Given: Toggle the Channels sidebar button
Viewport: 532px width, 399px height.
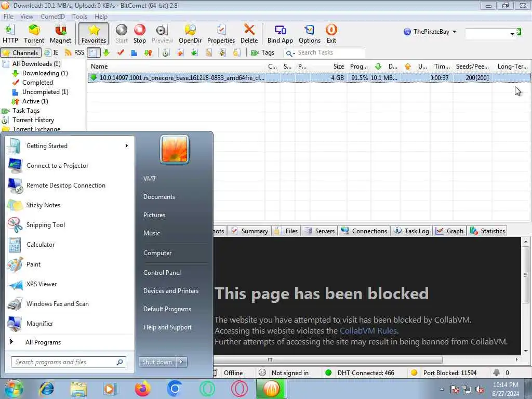Looking at the screenshot, I should click(x=21, y=52).
